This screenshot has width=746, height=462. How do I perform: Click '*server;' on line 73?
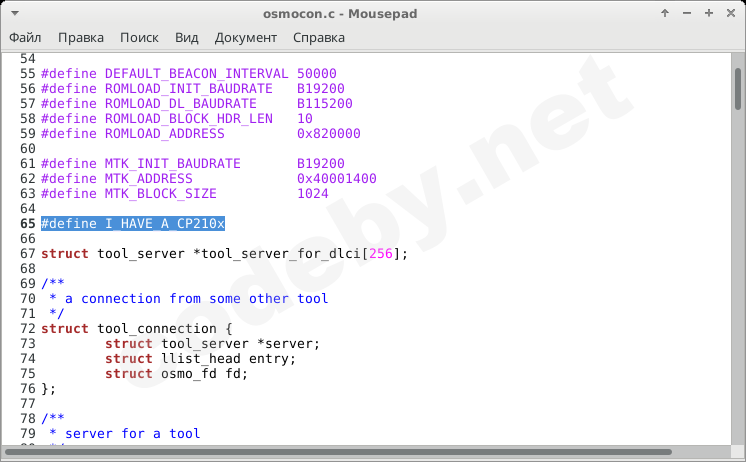point(289,344)
